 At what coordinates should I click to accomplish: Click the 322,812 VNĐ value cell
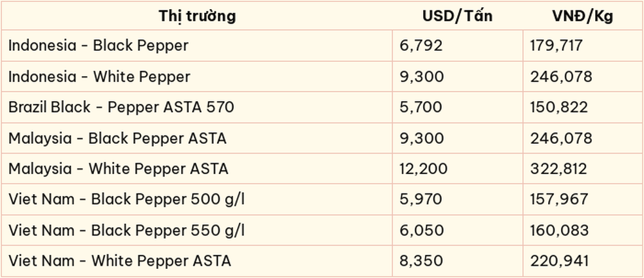[582, 168]
